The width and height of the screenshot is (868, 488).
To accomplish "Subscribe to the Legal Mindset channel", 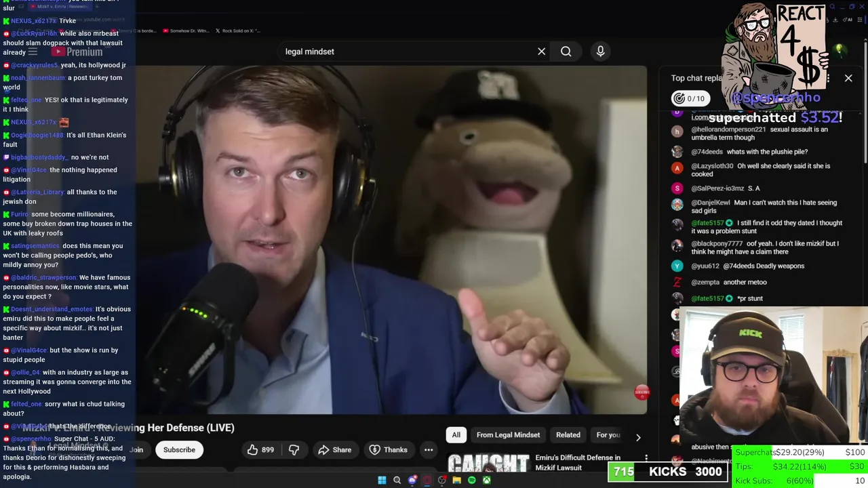I will [179, 449].
